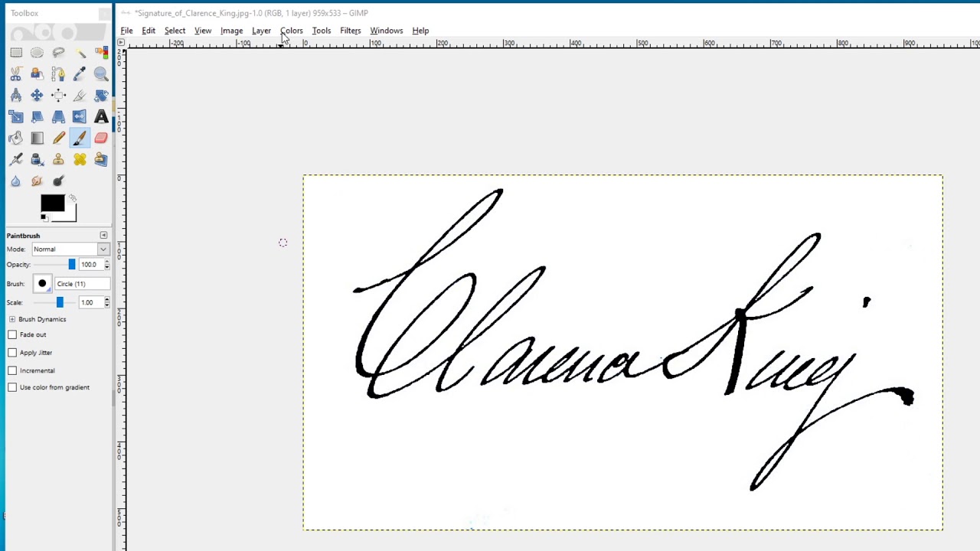Select the Scissors Select tool

click(16, 74)
